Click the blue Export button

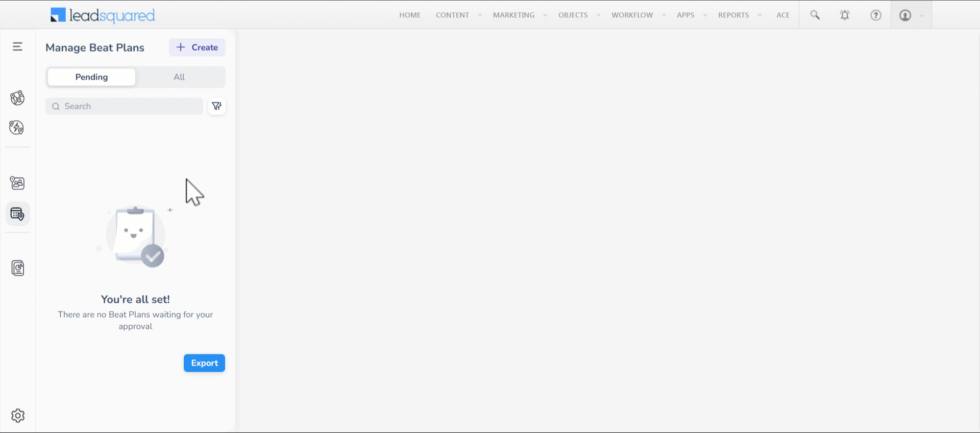pos(204,363)
